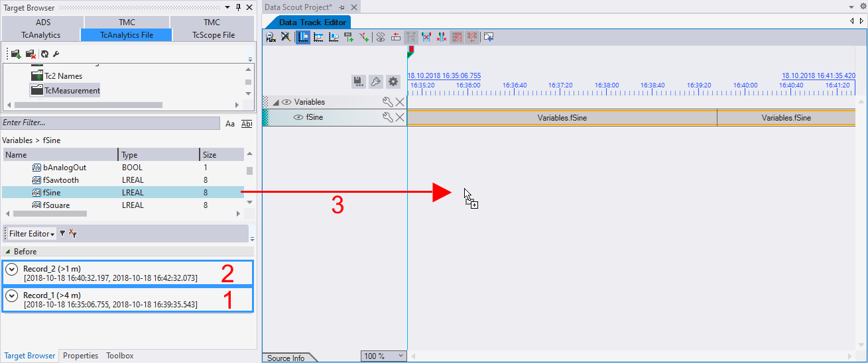This screenshot has height=363, width=868.
Task: Expand the Record_2 entry chevron
Action: click(x=11, y=270)
